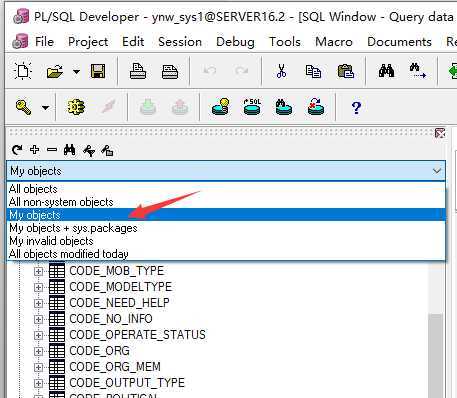The height and width of the screenshot is (398, 457).
Task: Select the CODE_MOB_TYPE table
Action: click(x=116, y=271)
